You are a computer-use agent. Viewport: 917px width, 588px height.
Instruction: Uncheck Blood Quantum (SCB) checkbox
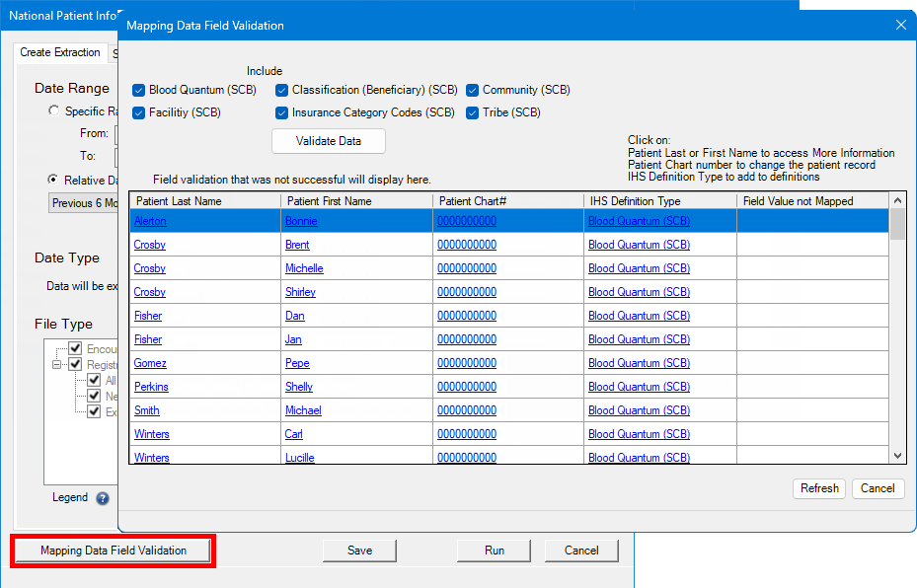click(x=138, y=90)
